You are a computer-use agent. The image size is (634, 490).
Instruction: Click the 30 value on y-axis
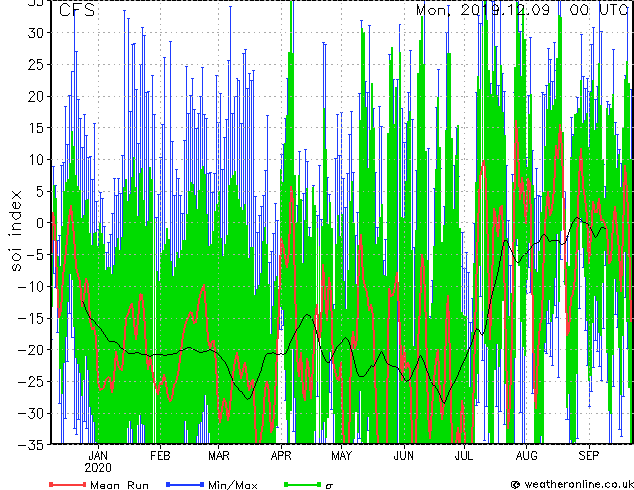36,32
